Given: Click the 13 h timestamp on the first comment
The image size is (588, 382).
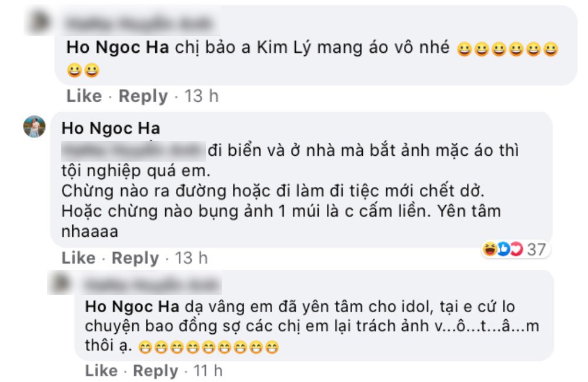Looking at the screenshot, I should [201, 96].
